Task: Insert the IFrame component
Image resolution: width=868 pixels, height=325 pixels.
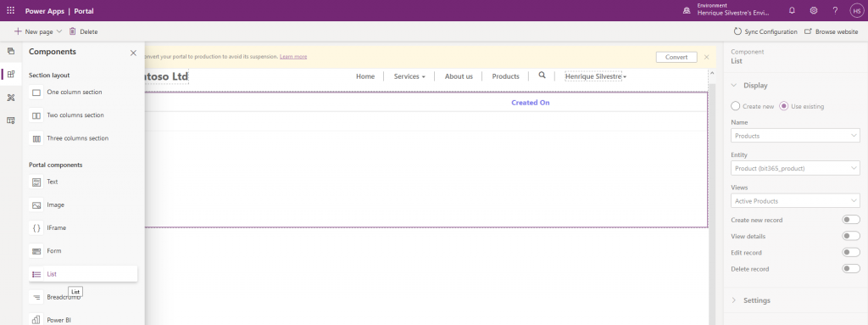Action: click(x=83, y=228)
